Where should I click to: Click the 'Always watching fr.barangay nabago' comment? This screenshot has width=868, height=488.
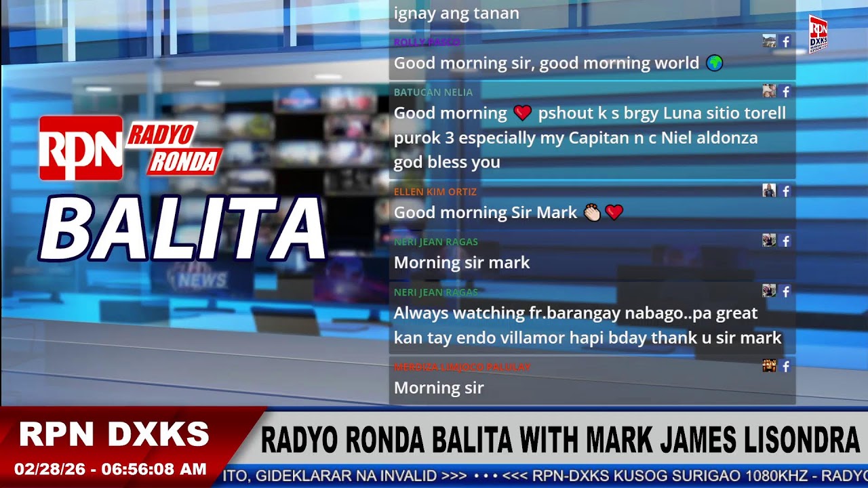pyautogui.click(x=588, y=325)
